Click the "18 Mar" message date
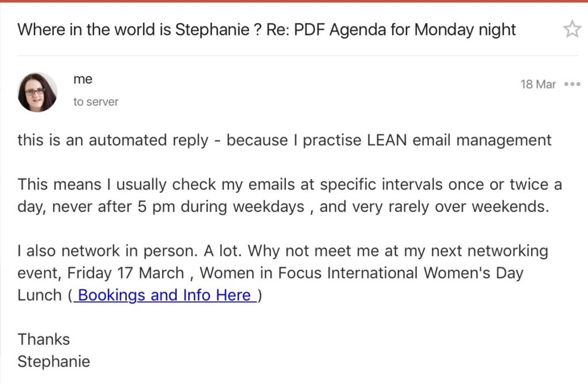Viewport: 588px width, 384px height. (x=538, y=84)
